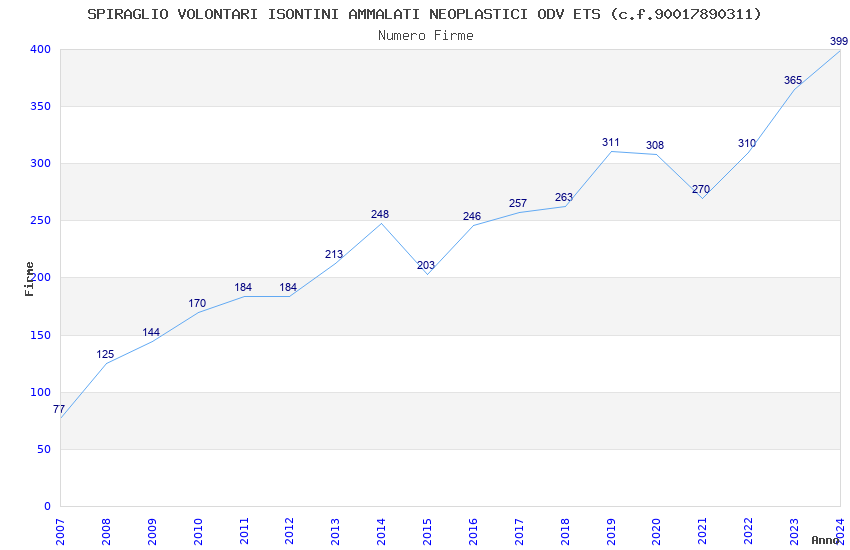Click the x-axis year 2020
This screenshot has width=850, height=550.
656,532
